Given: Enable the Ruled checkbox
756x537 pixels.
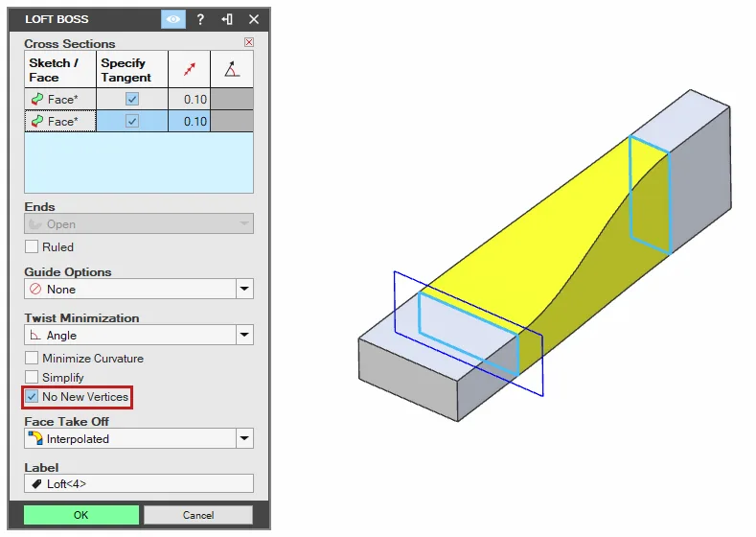Looking at the screenshot, I should click(x=32, y=247).
